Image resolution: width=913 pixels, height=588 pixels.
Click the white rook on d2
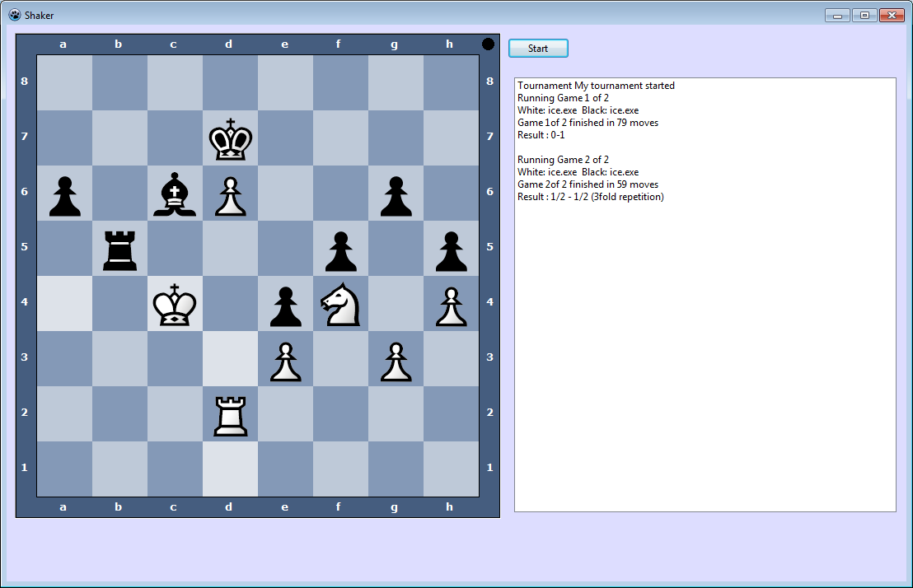pyautogui.click(x=230, y=416)
